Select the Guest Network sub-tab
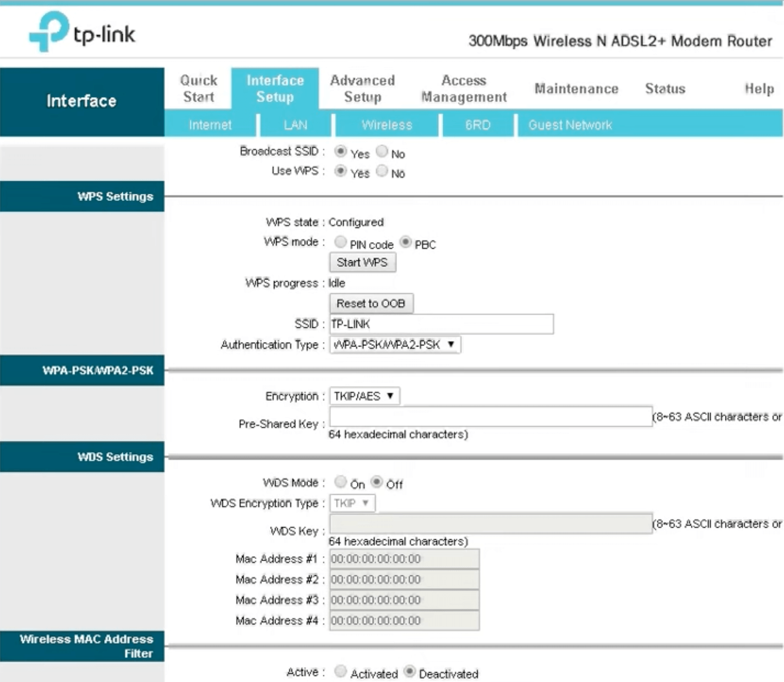Viewport: 784px width, 682px height. coord(570,125)
